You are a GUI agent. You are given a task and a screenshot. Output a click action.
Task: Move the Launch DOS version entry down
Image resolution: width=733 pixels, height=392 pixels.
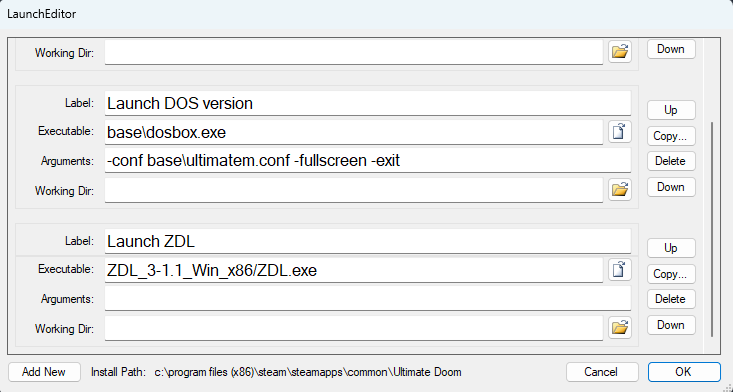(x=671, y=187)
